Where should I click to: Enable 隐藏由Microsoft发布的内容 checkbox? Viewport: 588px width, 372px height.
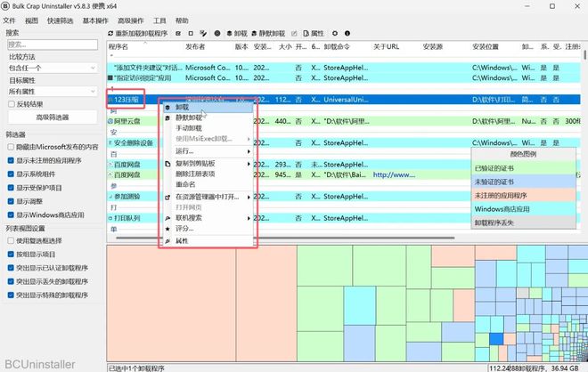point(11,147)
